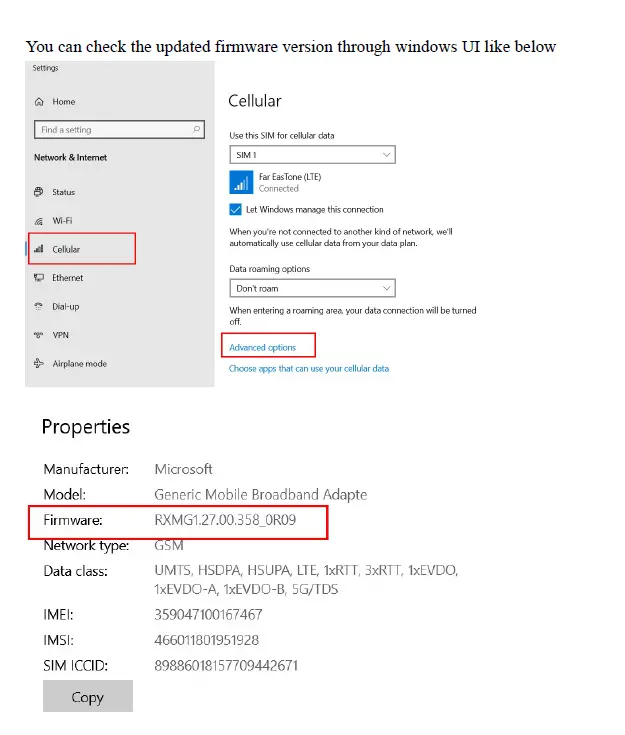This screenshot has height=735, width=625.
Task: Open the SIM 1 dropdown
Action: [312, 155]
